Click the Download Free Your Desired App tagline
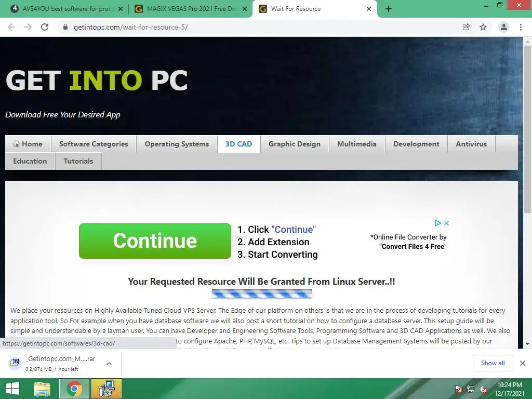The height and width of the screenshot is (399, 532). [63, 115]
